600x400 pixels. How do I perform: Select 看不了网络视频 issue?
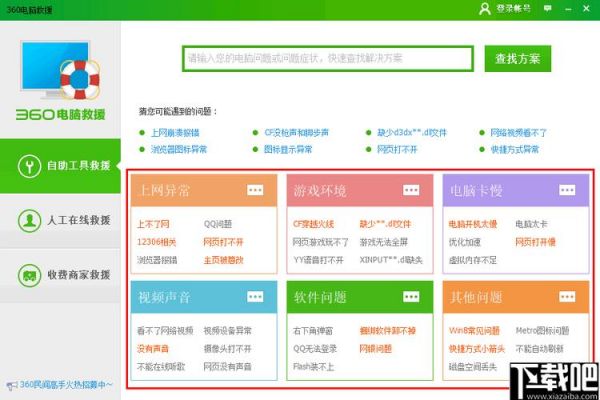(x=165, y=331)
